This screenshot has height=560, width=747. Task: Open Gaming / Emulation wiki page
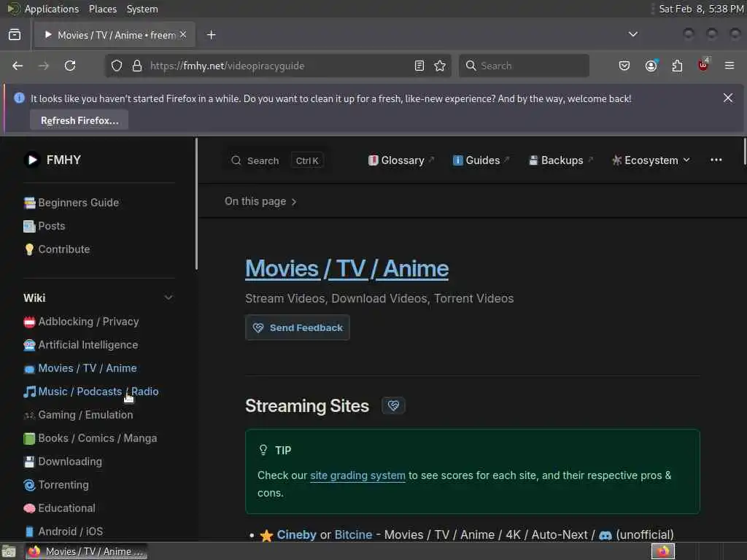point(79,415)
